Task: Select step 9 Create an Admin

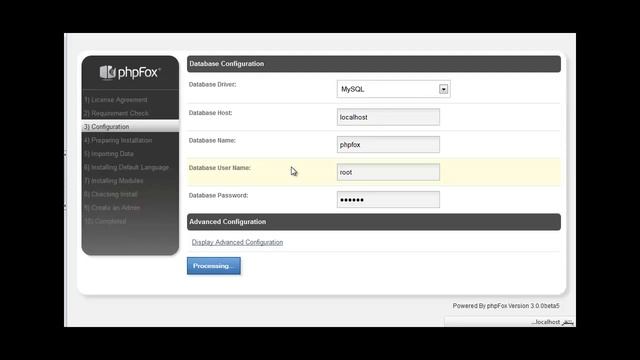Action: click(112, 207)
